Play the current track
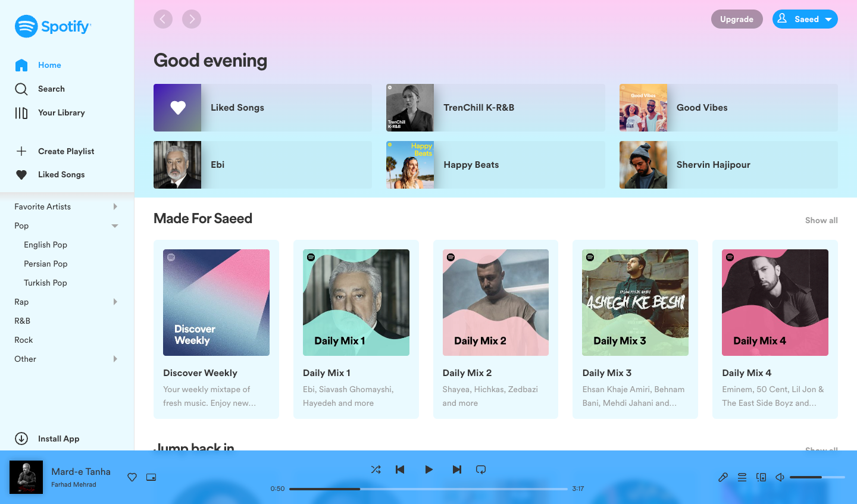Screen dimensions: 857x504 pos(428,469)
